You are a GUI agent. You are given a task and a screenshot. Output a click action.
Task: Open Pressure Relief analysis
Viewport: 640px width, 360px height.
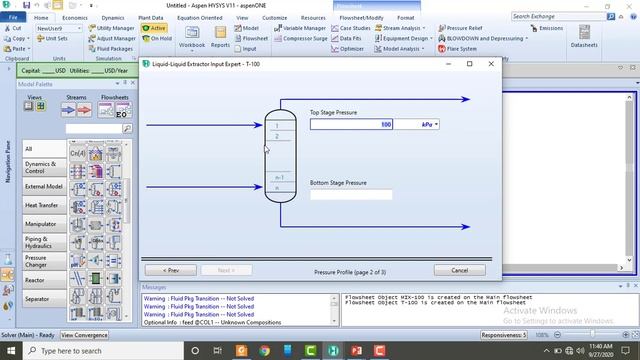click(x=460, y=28)
